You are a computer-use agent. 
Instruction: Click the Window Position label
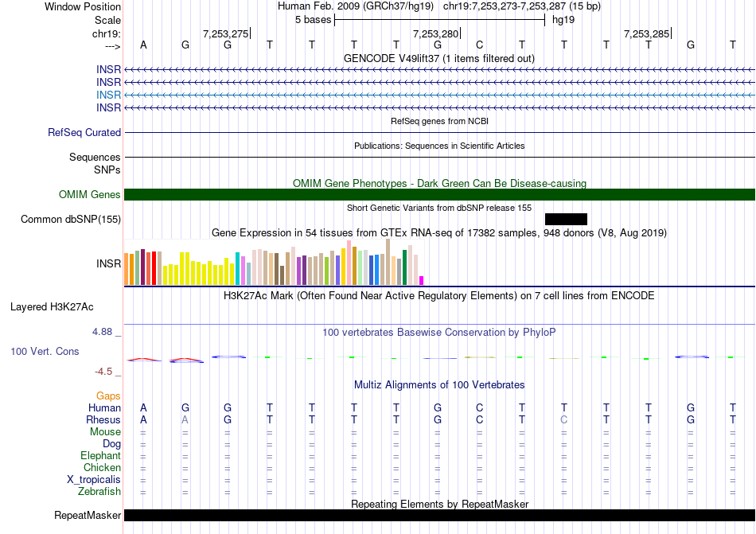pos(83,6)
